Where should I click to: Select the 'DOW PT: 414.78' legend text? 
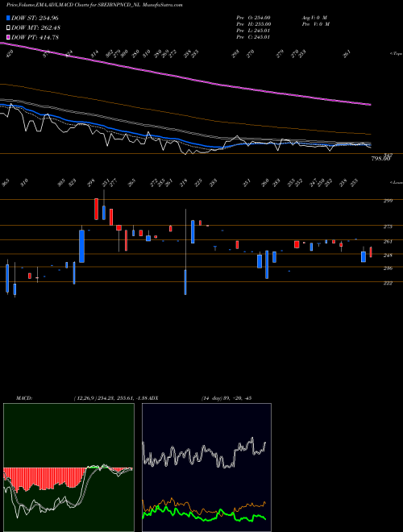(x=35, y=37)
